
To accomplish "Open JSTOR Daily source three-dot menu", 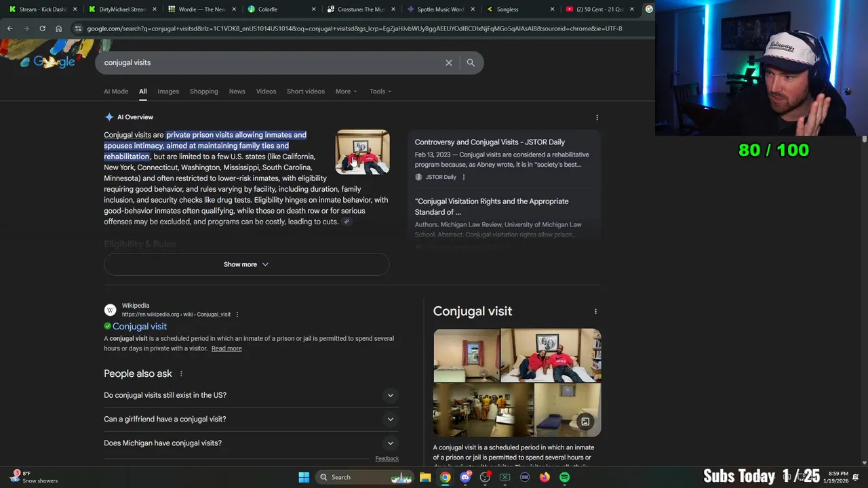I will [464, 177].
